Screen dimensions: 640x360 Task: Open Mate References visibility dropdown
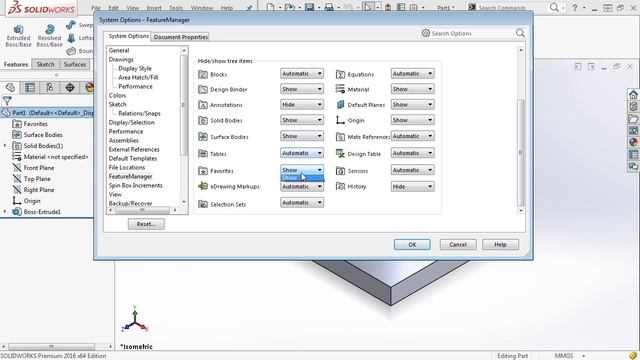412,136
